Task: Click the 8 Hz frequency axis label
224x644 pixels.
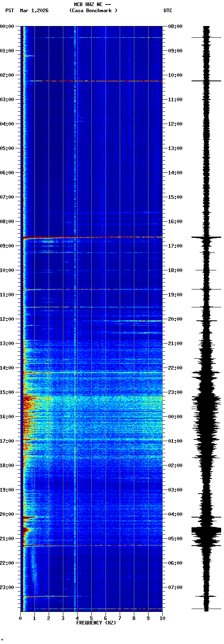Action: (x=134, y=618)
